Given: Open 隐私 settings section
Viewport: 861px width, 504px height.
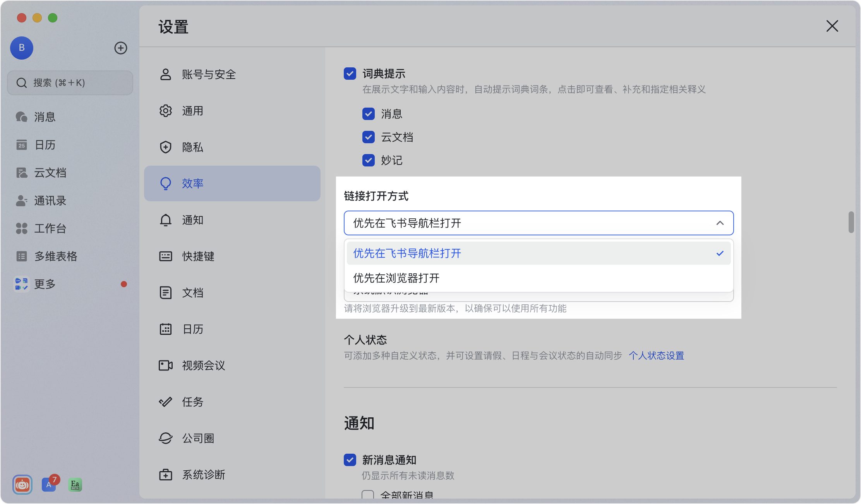Looking at the screenshot, I should click(x=232, y=147).
